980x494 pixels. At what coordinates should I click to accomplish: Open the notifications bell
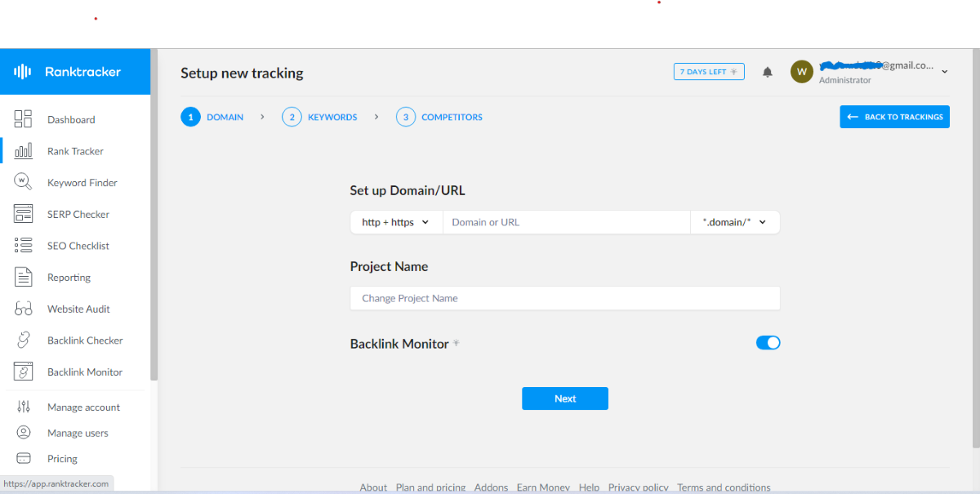(767, 72)
